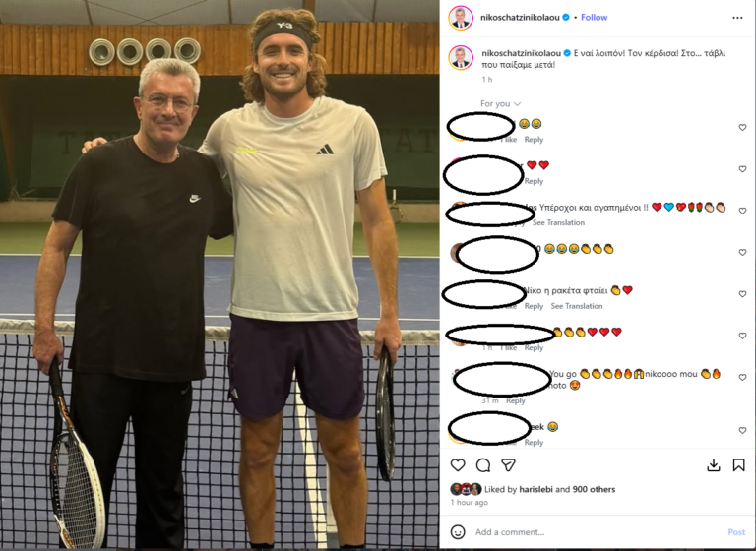Follow nikoschatzinikolaou
The width and height of the screenshot is (756, 551).
594,18
